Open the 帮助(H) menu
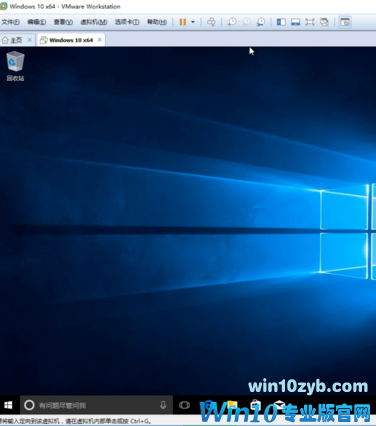 coord(157,22)
